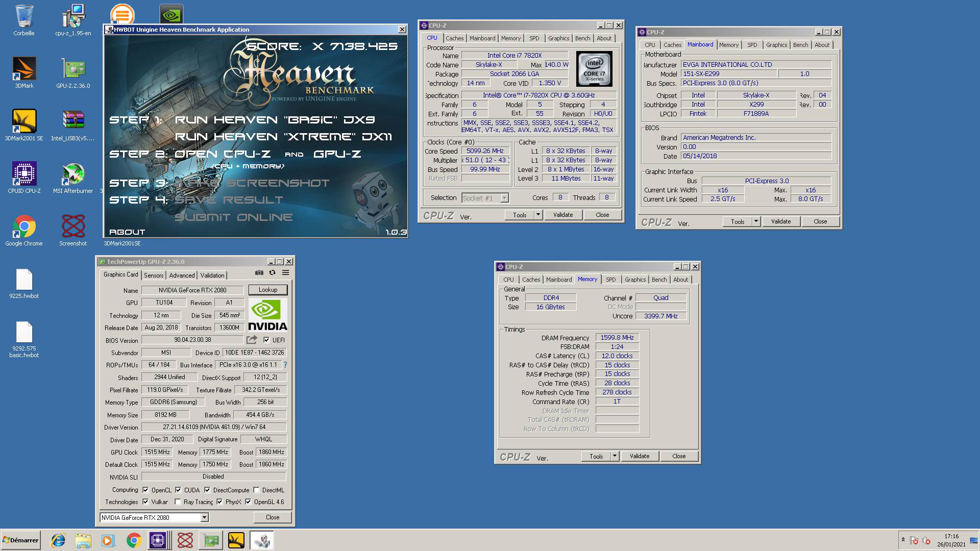980x551 pixels.
Task: Click BIOS Version field 90.04.23.00.38
Action: (x=192, y=340)
